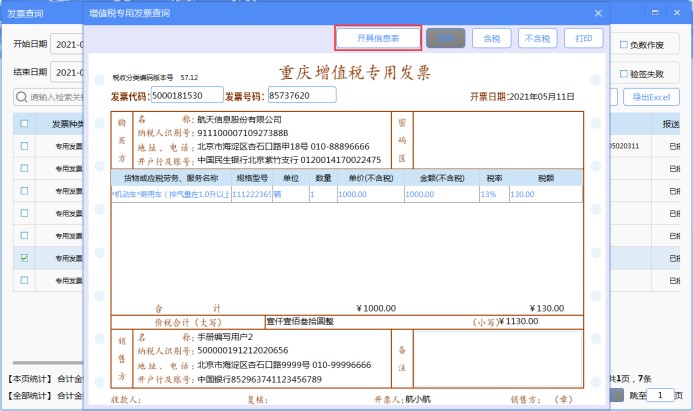Toggle the select-all checkbox in table header
This screenshot has width=693, height=411.
tap(22, 124)
